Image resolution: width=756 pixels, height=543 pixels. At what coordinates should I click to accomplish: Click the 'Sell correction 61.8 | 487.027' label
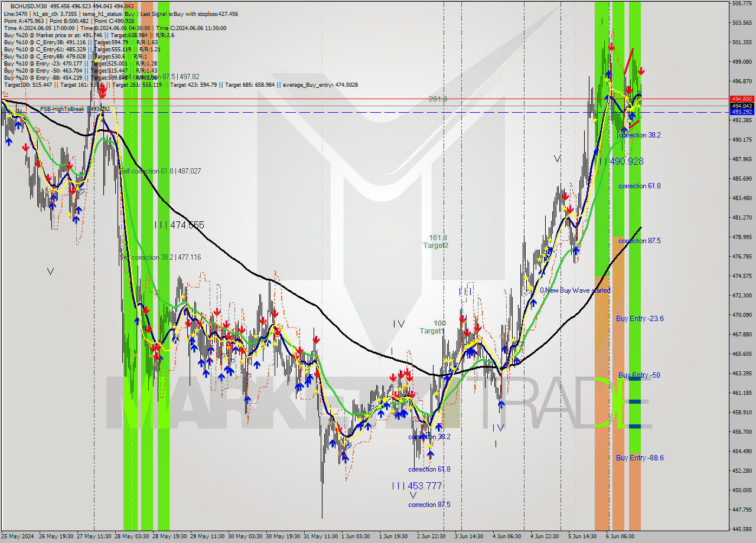coord(161,171)
